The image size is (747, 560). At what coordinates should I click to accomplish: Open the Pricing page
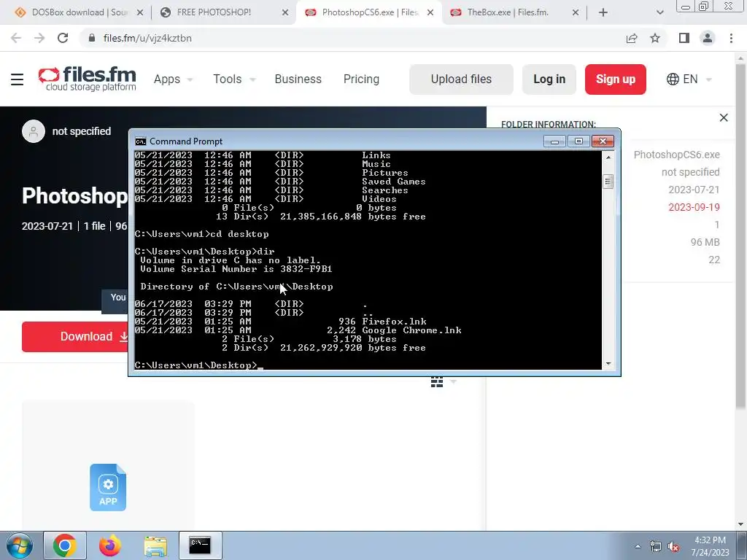click(x=361, y=79)
